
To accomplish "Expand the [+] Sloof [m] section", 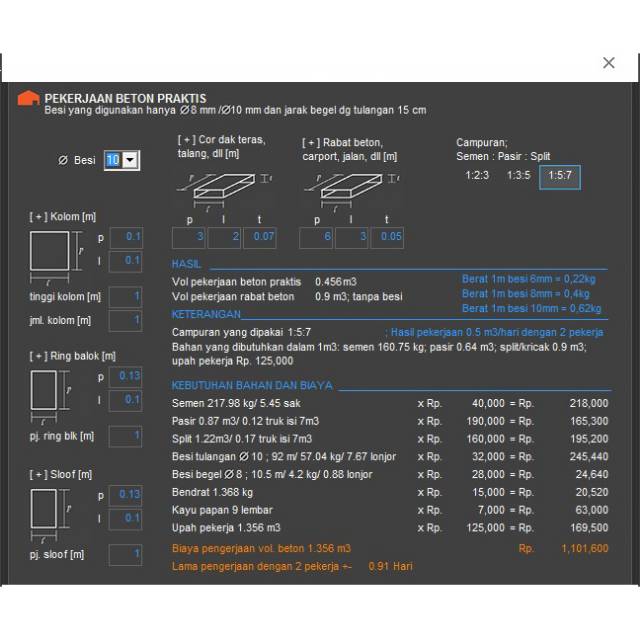I will [x=61, y=475].
